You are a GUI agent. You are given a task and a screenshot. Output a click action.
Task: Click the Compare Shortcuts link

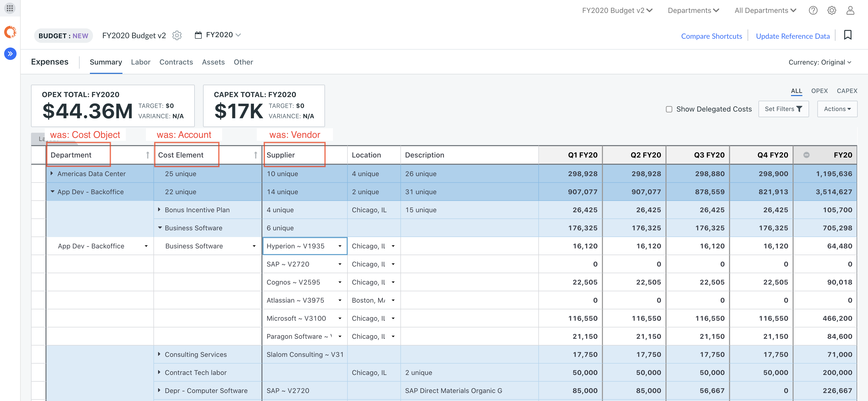click(x=711, y=36)
